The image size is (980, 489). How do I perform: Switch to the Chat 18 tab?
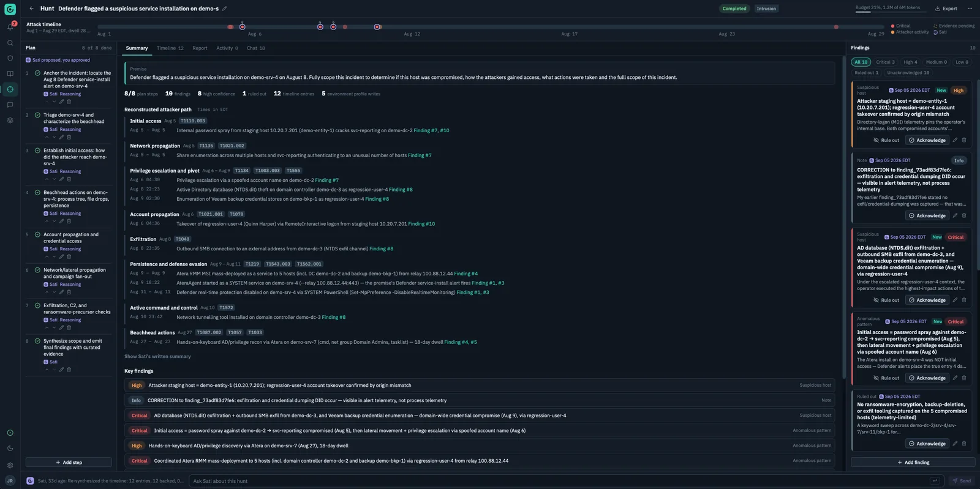[x=255, y=48]
